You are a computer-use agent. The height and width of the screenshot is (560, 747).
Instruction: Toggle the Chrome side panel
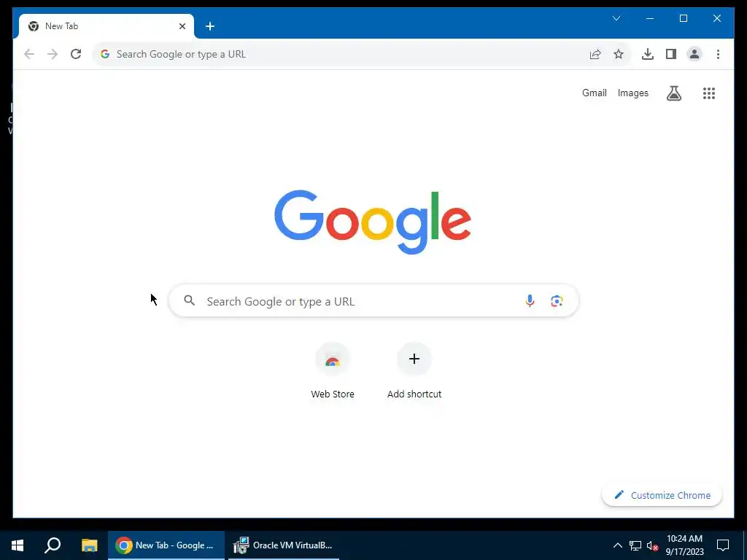(x=671, y=54)
